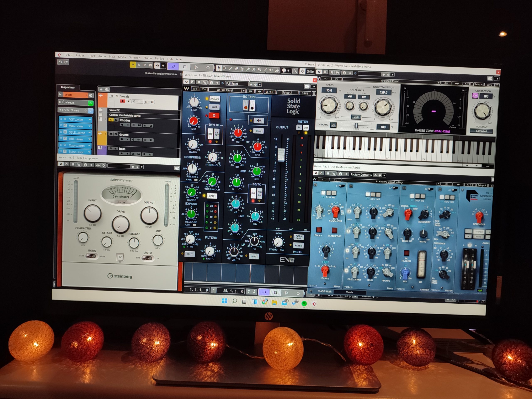The image size is (532, 399).
Task: Select the Mute X tool
Action: [254, 69]
